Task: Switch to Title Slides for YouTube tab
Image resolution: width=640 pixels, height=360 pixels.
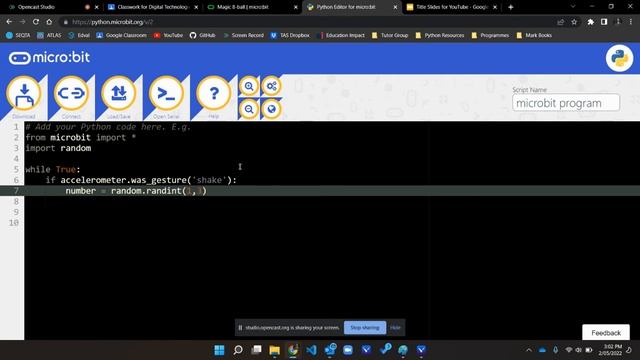Action: (x=451, y=7)
